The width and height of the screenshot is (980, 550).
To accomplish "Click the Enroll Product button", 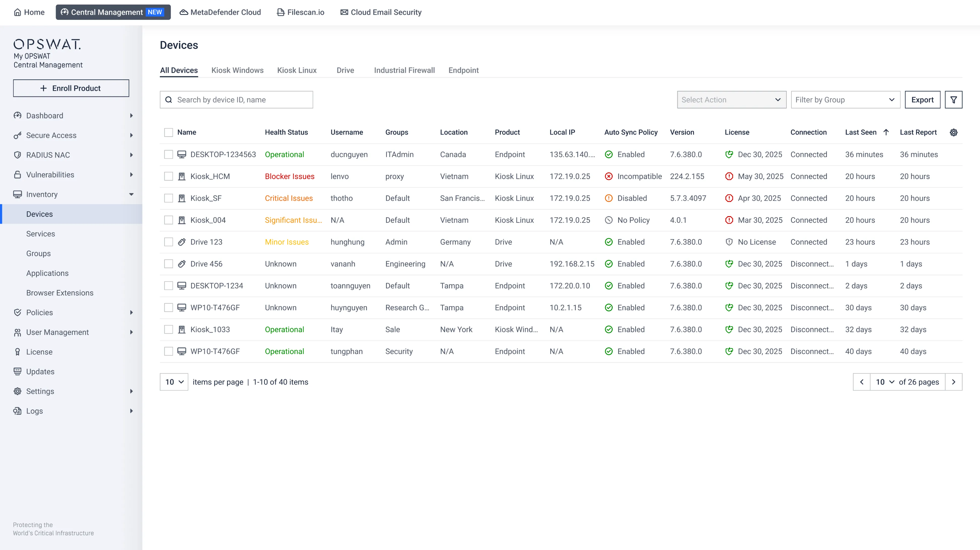I will 71,88.
